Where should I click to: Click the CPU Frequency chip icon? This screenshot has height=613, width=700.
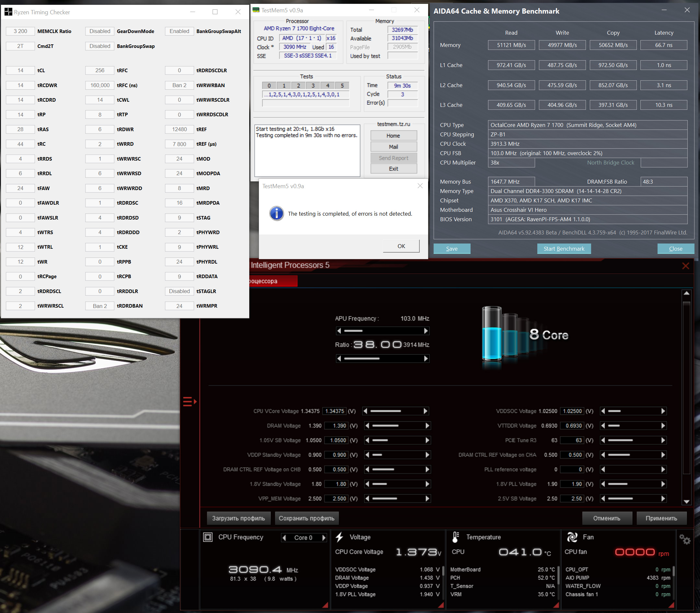click(x=208, y=537)
